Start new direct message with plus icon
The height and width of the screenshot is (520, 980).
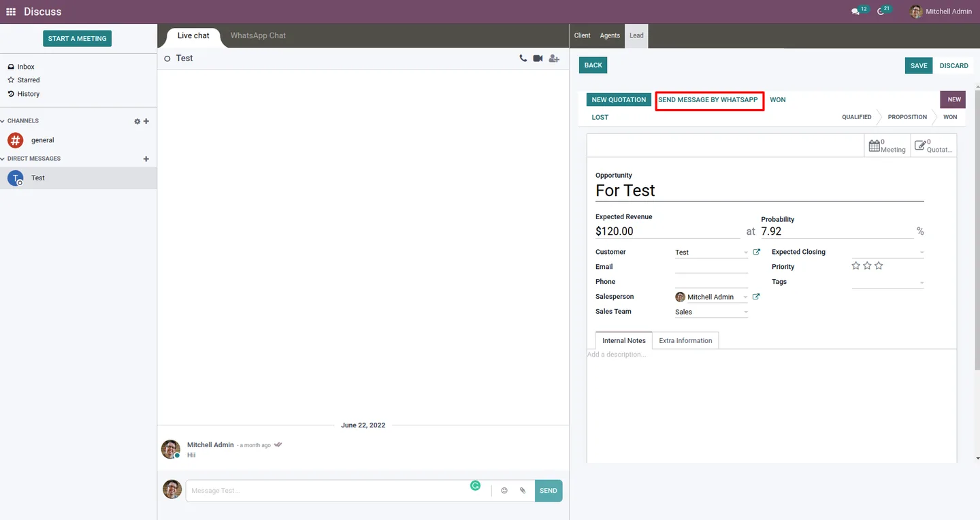tap(146, 159)
